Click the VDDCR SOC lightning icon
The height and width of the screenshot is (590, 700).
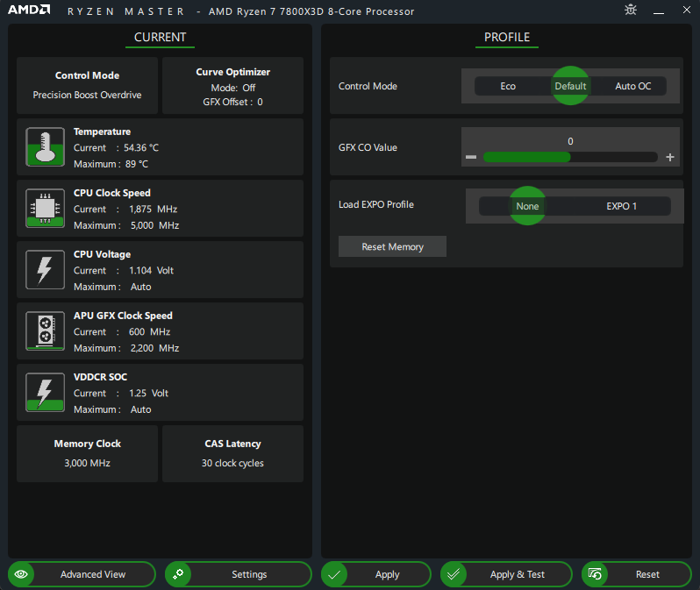[45, 392]
